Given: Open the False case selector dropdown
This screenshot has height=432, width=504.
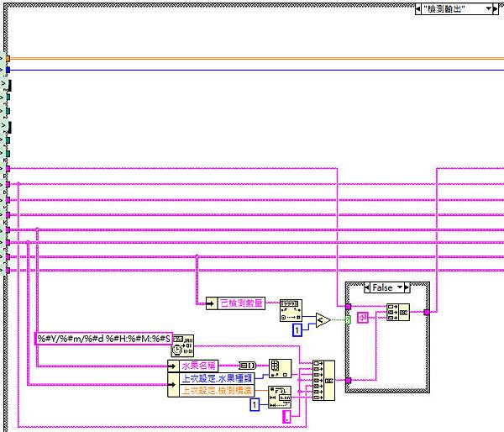Looking at the screenshot, I should coord(400,287).
